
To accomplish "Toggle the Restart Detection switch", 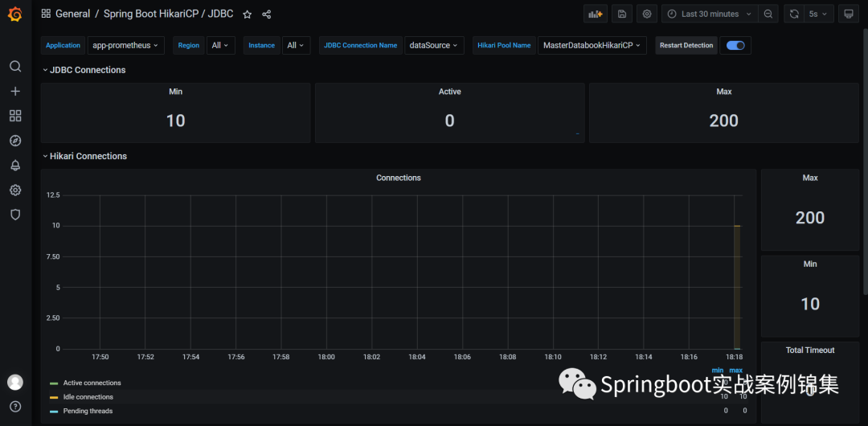I will pos(735,46).
